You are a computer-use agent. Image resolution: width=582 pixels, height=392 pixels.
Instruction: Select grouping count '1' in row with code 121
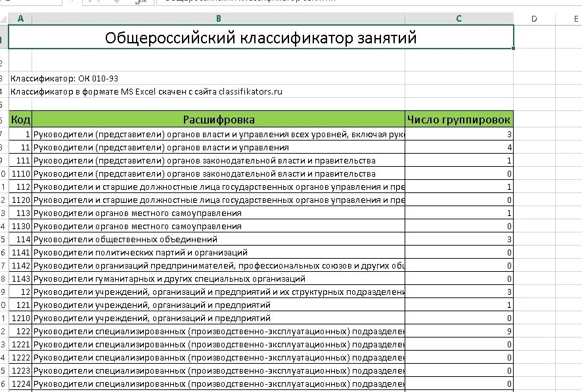(459, 305)
